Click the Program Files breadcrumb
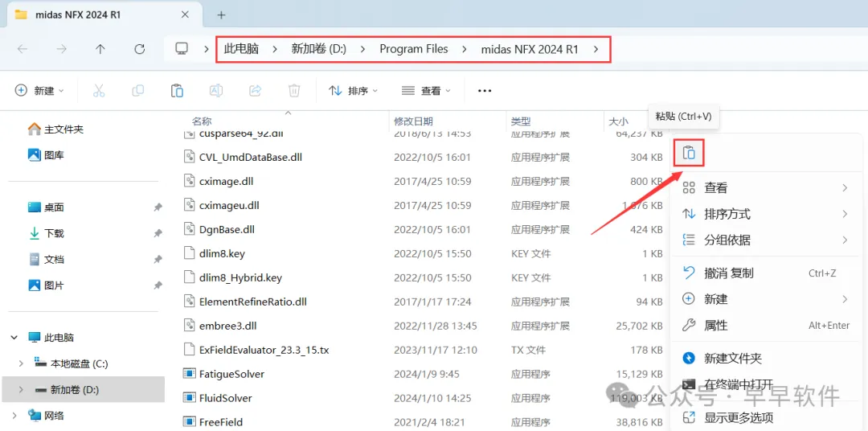The width and height of the screenshot is (868, 431). coord(414,49)
